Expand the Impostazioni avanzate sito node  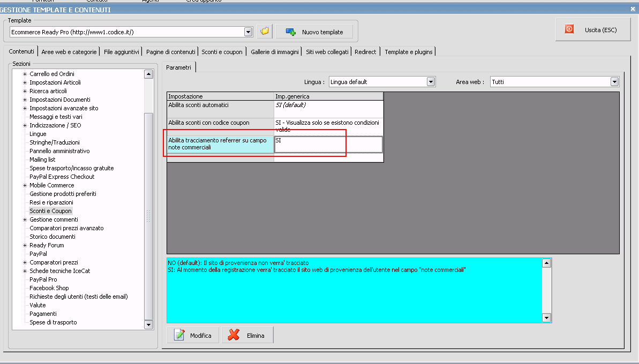click(x=25, y=108)
